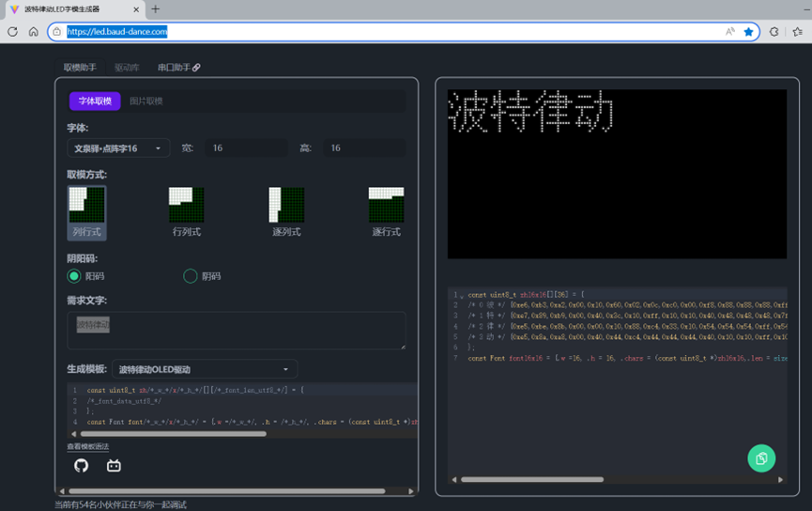Image resolution: width=812 pixels, height=511 pixels.
Task: Select the 列行式 scan mode
Action: 87,212
